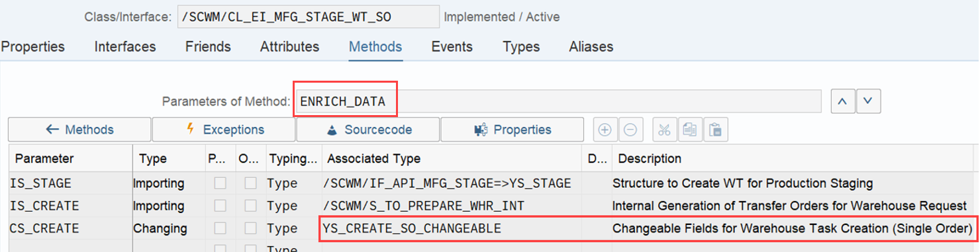980x252 pixels.
Task: Click the cut scissors icon
Action: 665,130
